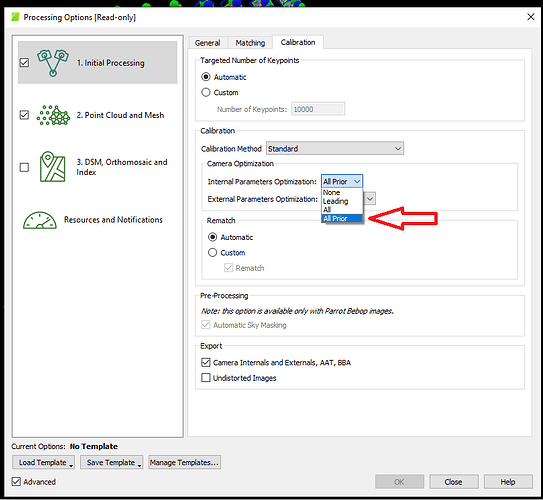Select Custom radio under Rematch
Viewport: 543px width, 500px height.
[212, 252]
